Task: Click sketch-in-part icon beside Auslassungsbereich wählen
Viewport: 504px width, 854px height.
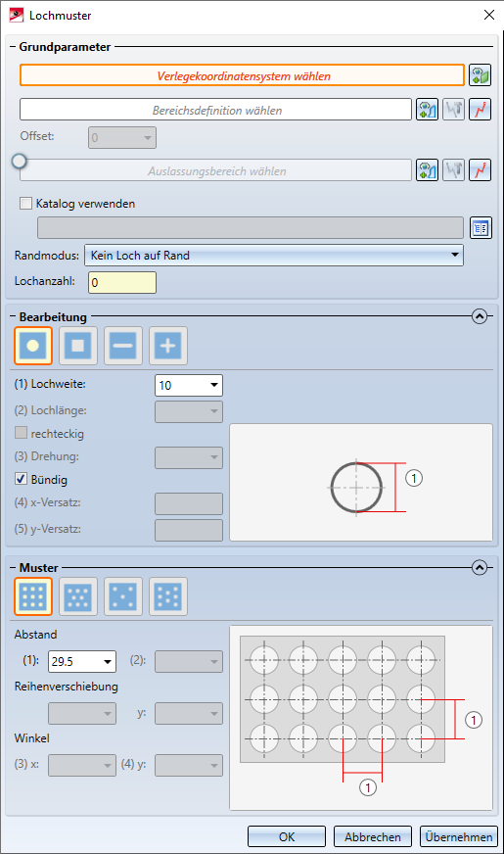Action: 453,170
